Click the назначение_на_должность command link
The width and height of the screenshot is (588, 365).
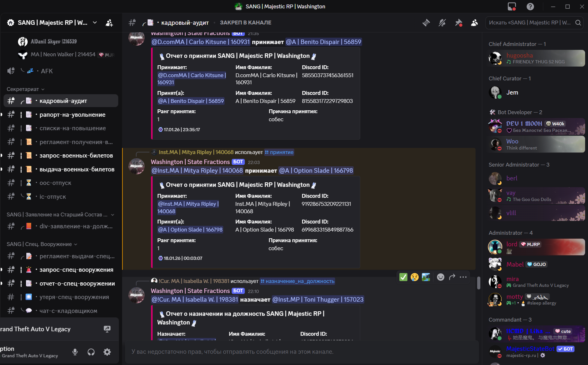pyautogui.click(x=298, y=281)
